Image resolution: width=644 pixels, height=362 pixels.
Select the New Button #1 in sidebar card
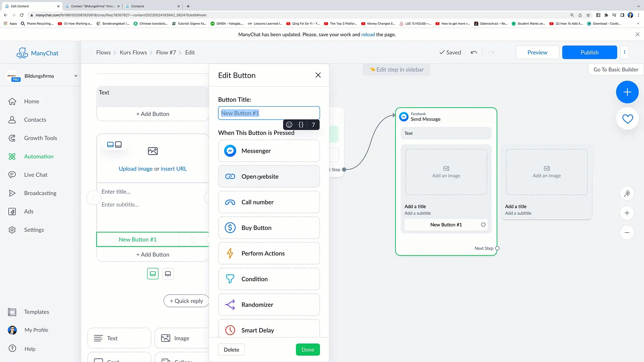tap(138, 240)
